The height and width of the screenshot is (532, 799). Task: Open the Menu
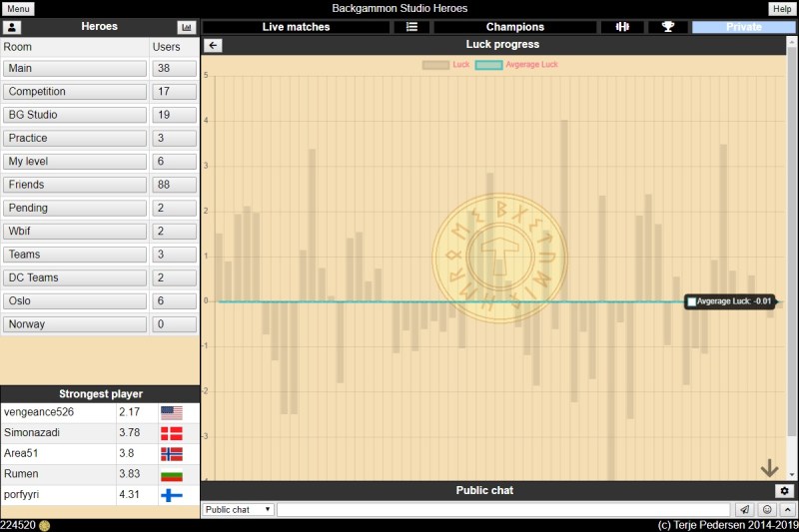click(x=18, y=9)
